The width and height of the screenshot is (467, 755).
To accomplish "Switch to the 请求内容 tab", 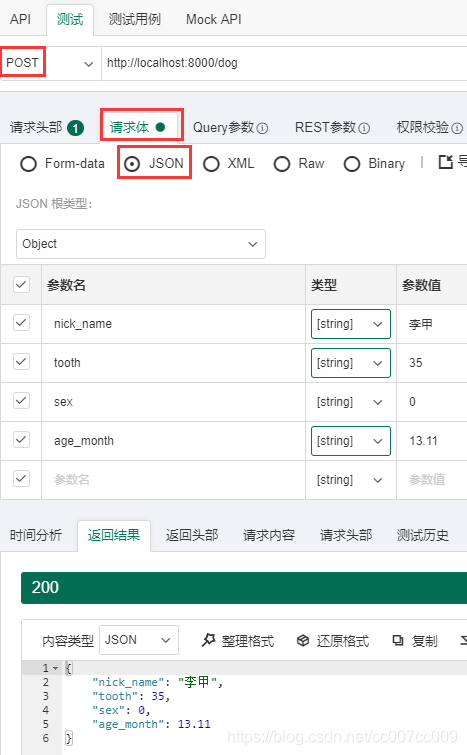I will pos(269,535).
